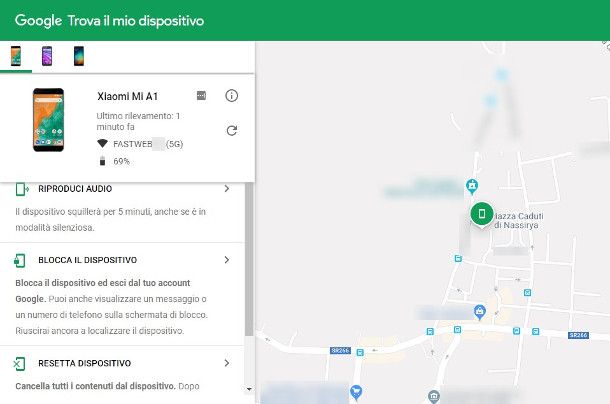The width and height of the screenshot is (610, 404).
Task: Click the blue shopping cart pin on map
Action: click(x=356, y=392)
